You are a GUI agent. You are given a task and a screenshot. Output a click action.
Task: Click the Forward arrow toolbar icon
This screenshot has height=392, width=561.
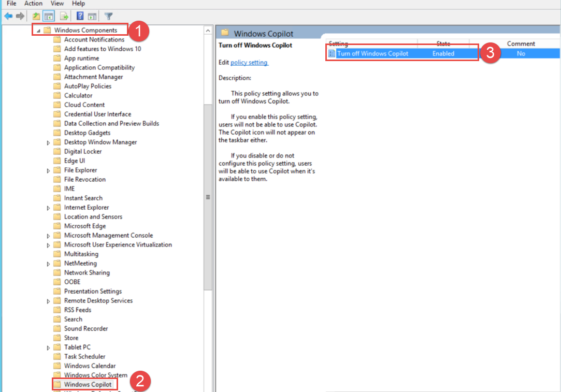click(x=20, y=16)
